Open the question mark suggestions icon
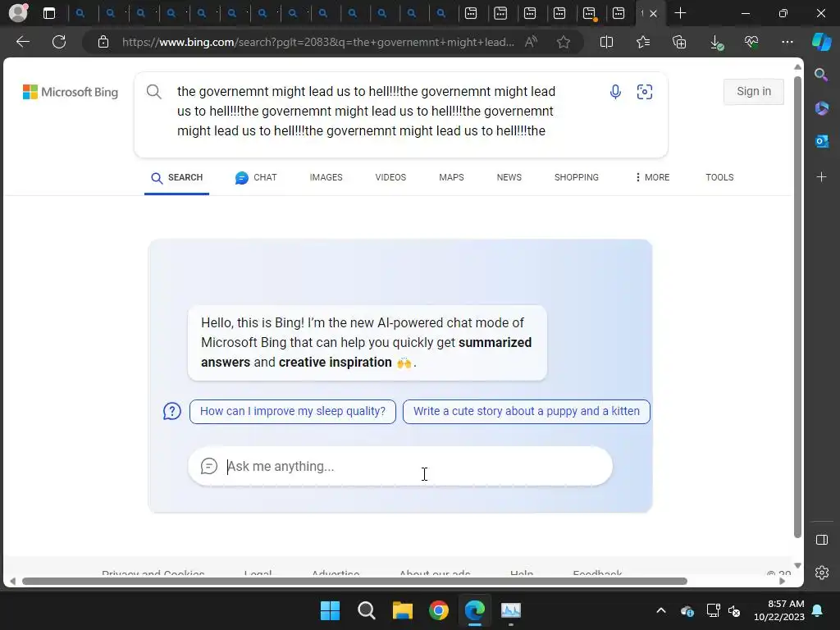The height and width of the screenshot is (630, 840). (x=172, y=412)
